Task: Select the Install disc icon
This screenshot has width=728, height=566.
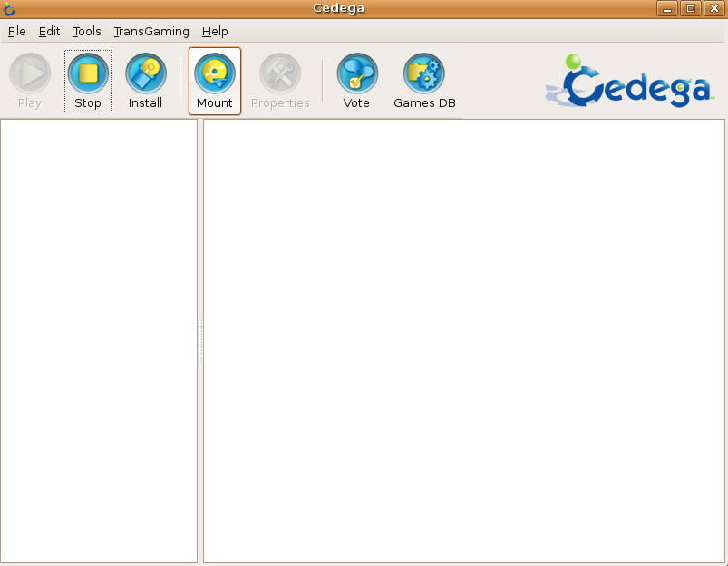Action: click(x=145, y=74)
